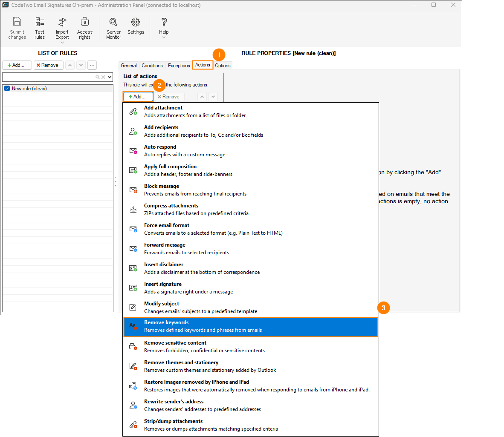This screenshot has height=437, width=504.
Task: Open the Options tab
Action: pyautogui.click(x=223, y=66)
